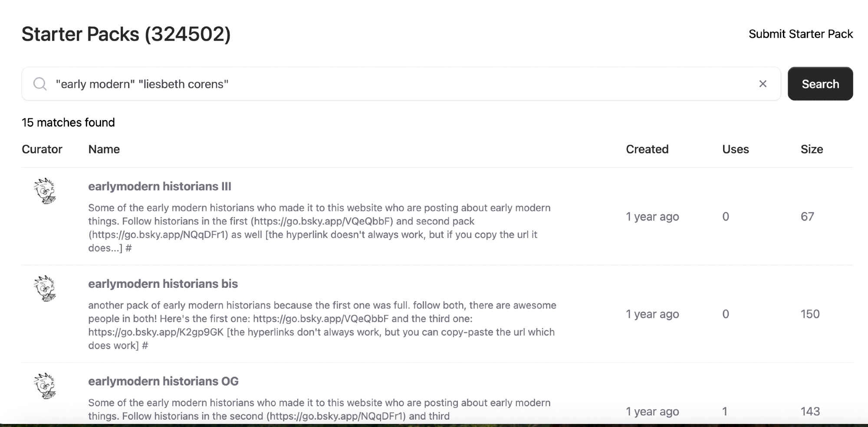This screenshot has width=868, height=427.
Task: Sort by the Uses column header
Action: point(735,149)
